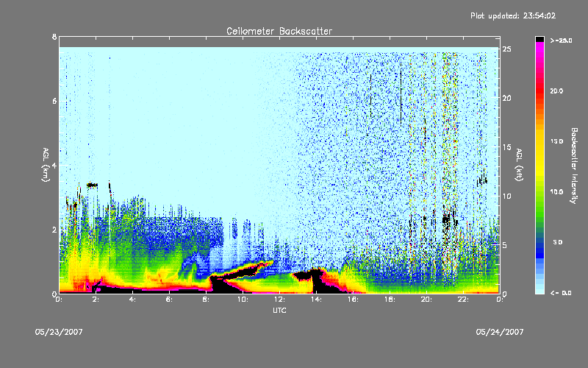
Task: Select the '10:' UTC hour tick
Action: point(243,300)
